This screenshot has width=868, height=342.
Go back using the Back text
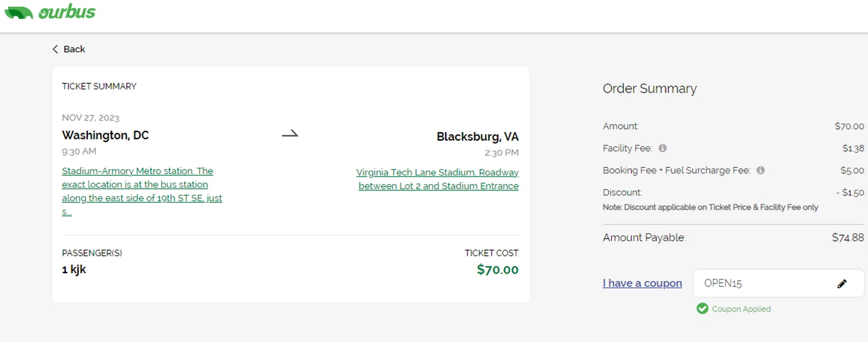point(74,49)
